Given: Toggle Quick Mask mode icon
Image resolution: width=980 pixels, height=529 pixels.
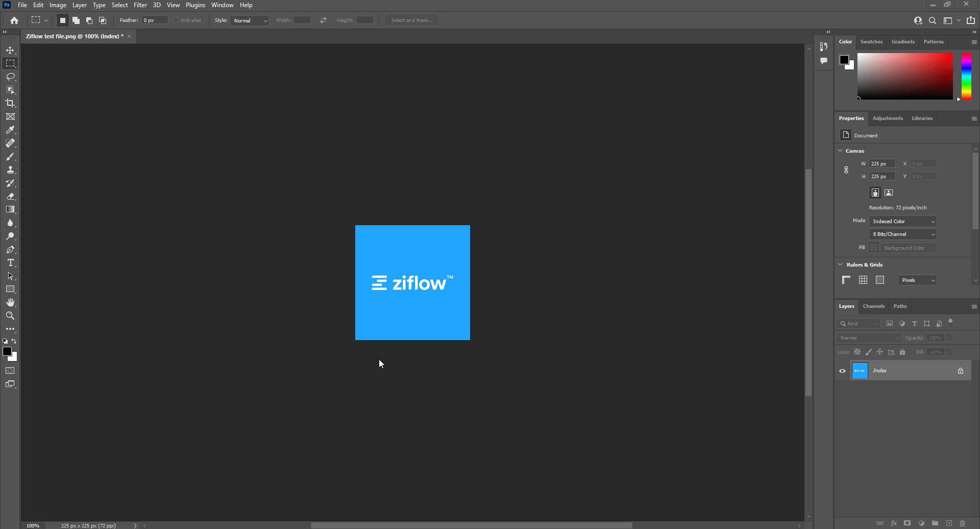Looking at the screenshot, I should pyautogui.click(x=10, y=371).
